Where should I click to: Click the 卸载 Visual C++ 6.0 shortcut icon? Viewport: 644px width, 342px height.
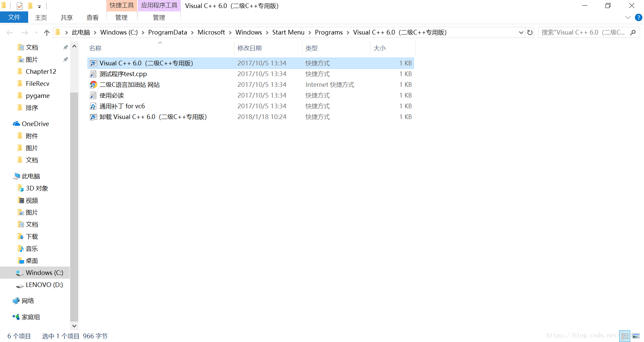[x=93, y=117]
